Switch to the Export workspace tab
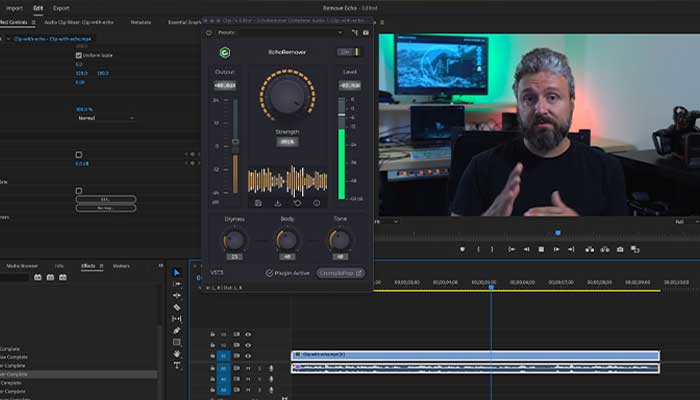The width and height of the screenshot is (700, 400). pyautogui.click(x=61, y=8)
